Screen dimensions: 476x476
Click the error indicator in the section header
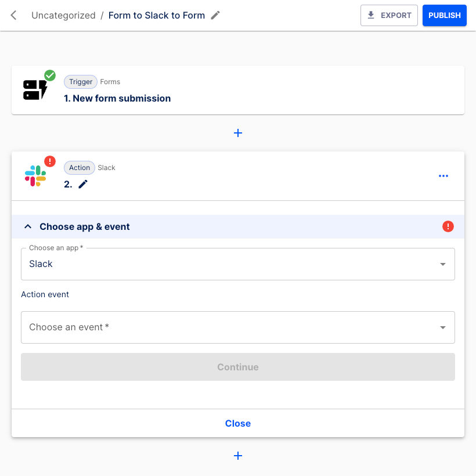pos(448,226)
